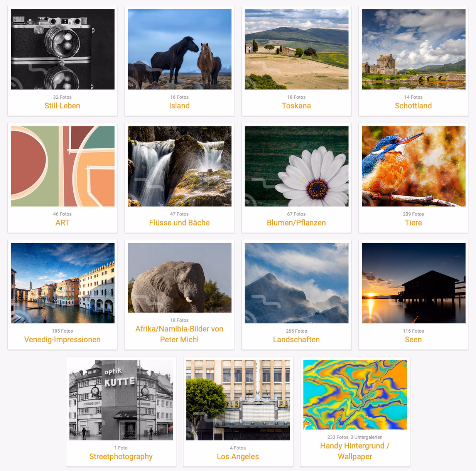This screenshot has width=476, height=471.
Task: Open the Still-Leben camera thumbnail
Action: pos(62,49)
